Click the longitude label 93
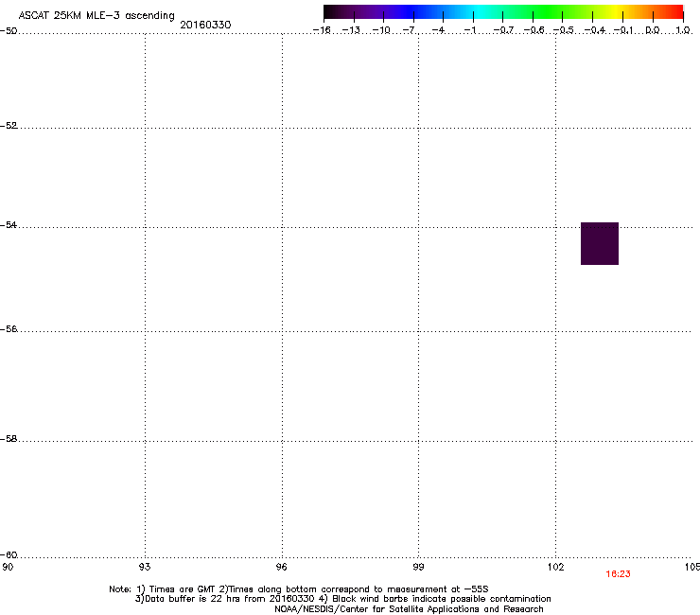Viewport: 700px width, 615px height. [145, 567]
